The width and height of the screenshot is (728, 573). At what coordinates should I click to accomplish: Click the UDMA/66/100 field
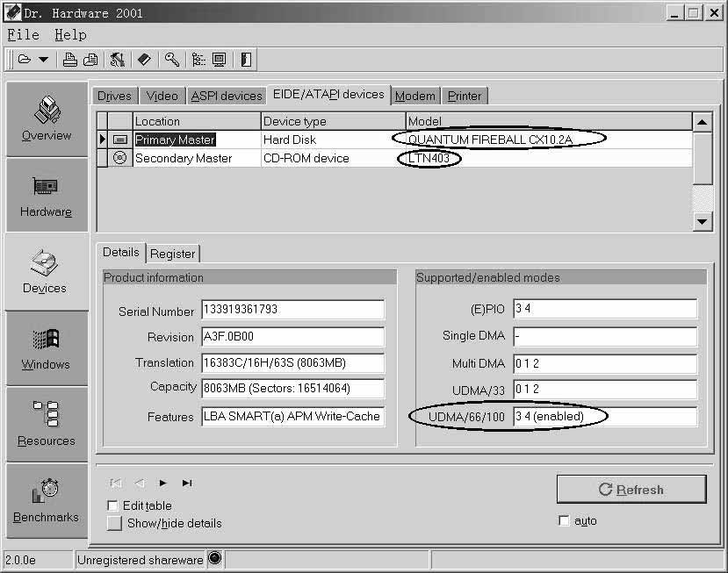pyautogui.click(x=605, y=416)
